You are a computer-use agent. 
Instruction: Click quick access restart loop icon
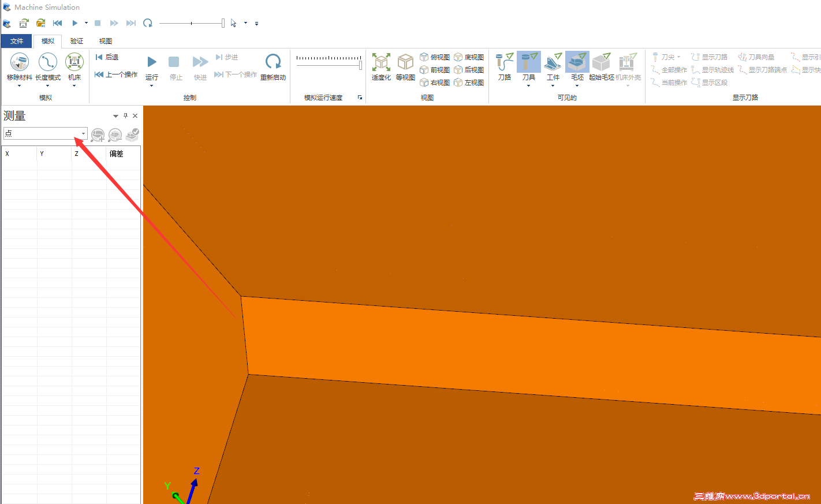coord(148,23)
